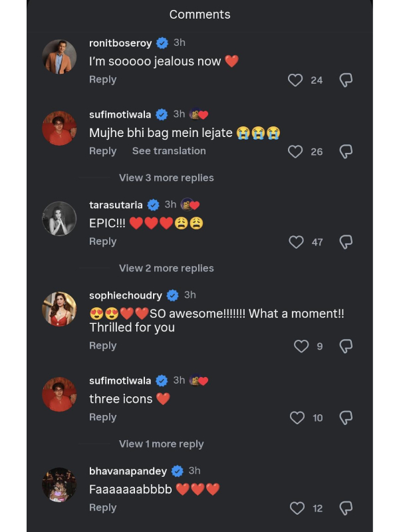Like tarasutaria's EPIC comment

(x=296, y=242)
